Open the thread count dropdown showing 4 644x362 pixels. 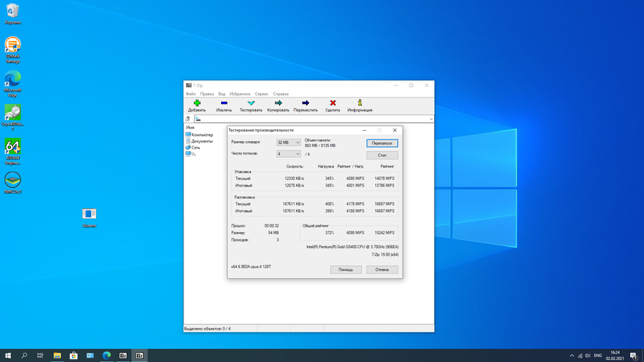coord(289,154)
